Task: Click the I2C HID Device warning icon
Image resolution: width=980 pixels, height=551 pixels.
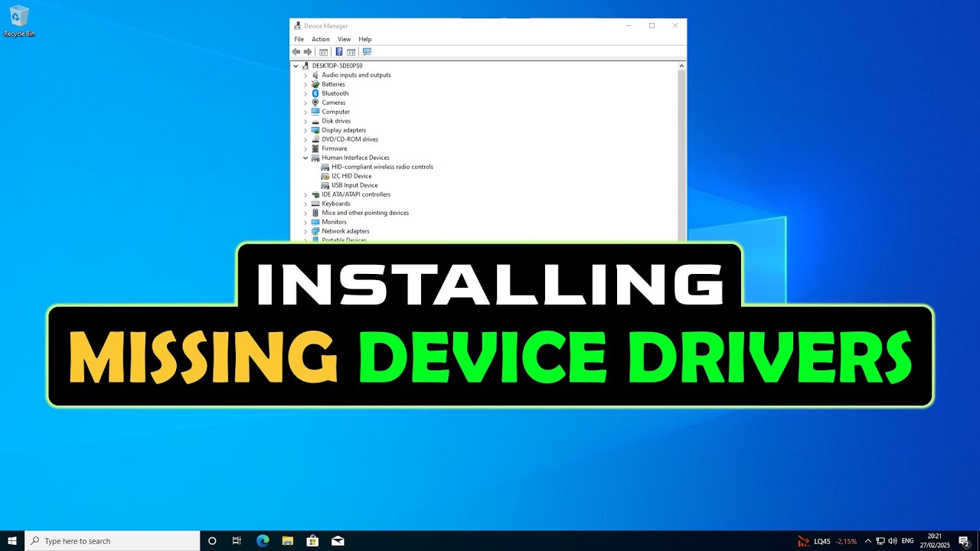Action: coord(325,176)
